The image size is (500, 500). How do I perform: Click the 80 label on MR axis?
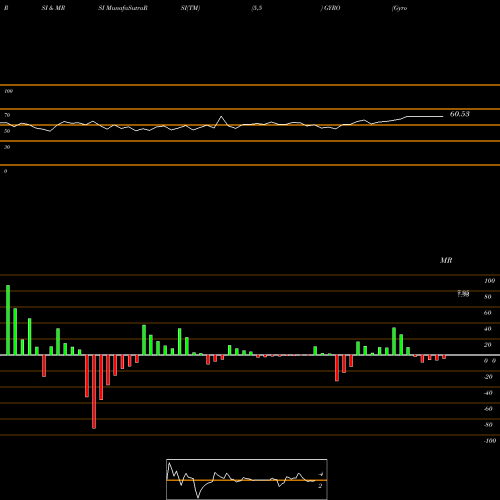(x=488, y=297)
